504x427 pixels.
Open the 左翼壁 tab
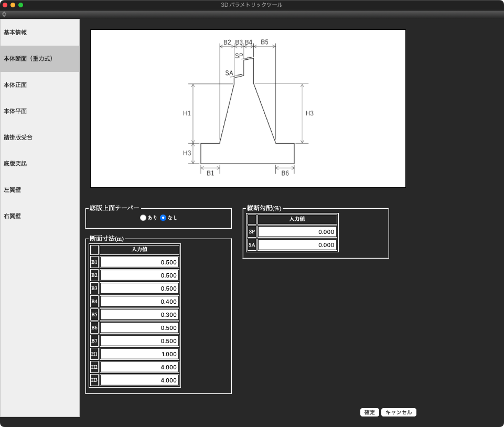click(x=40, y=190)
